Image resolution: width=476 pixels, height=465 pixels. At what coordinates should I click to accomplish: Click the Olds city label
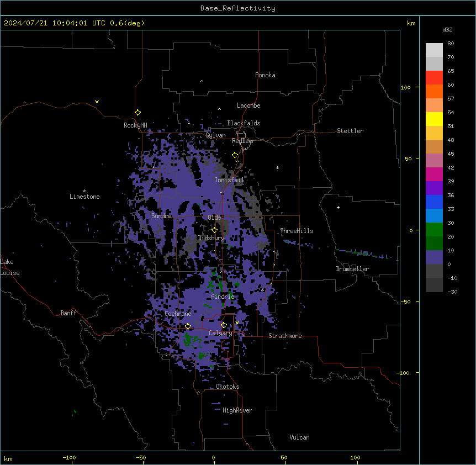click(x=214, y=218)
